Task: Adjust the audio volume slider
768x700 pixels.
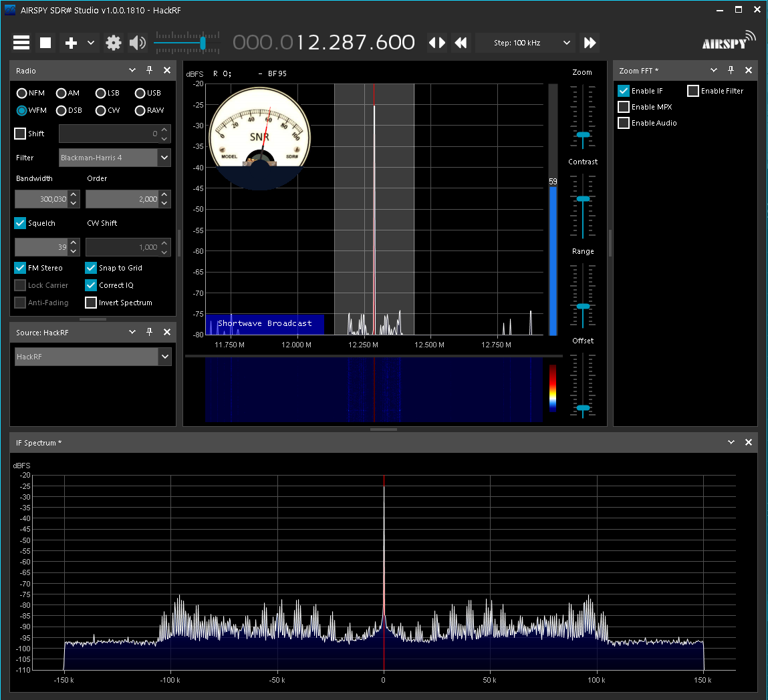Action: (203, 43)
